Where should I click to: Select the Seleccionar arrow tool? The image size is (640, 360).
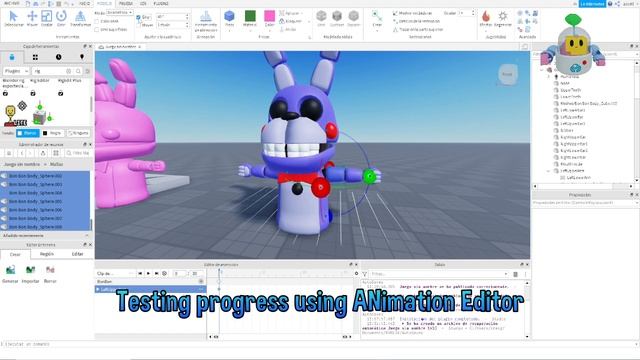tap(13, 18)
